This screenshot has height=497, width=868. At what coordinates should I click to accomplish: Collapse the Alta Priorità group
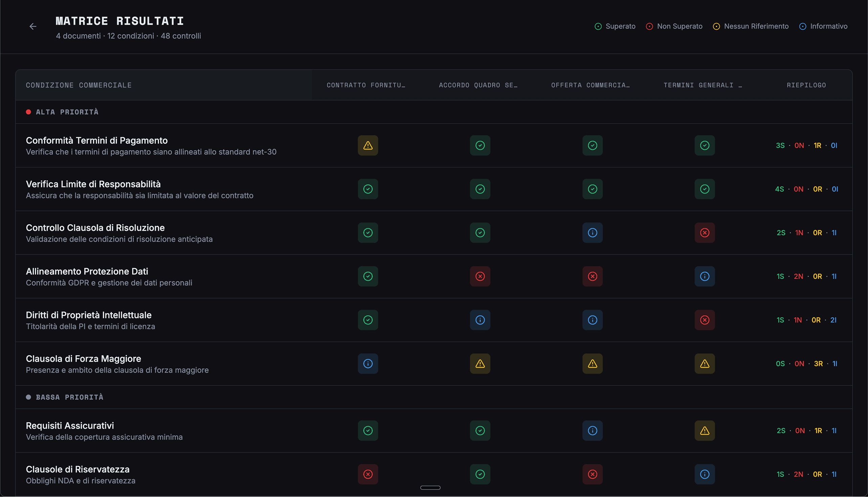click(x=67, y=112)
